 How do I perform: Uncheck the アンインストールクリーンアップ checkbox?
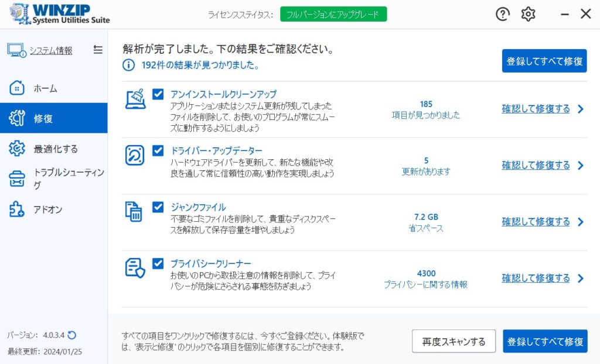(x=158, y=94)
